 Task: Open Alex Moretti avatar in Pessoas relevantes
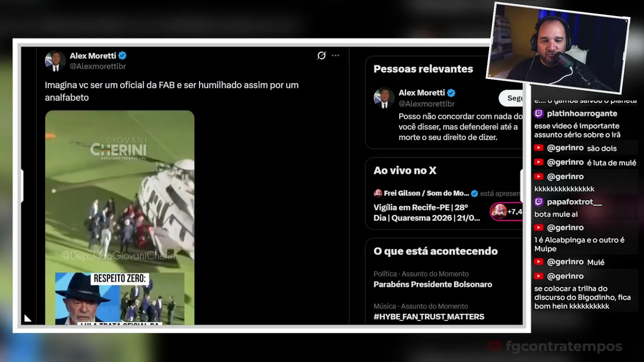pos(384,98)
